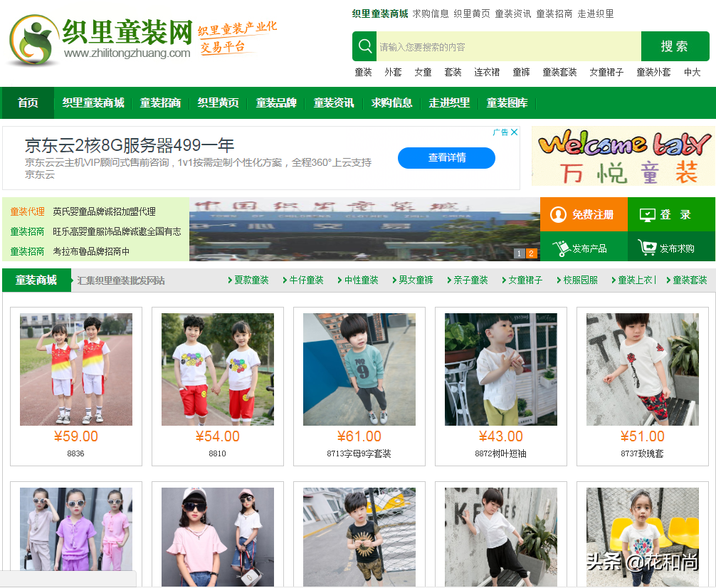
Task: Close the 京东云 ad using X icon
Action: 515,132
